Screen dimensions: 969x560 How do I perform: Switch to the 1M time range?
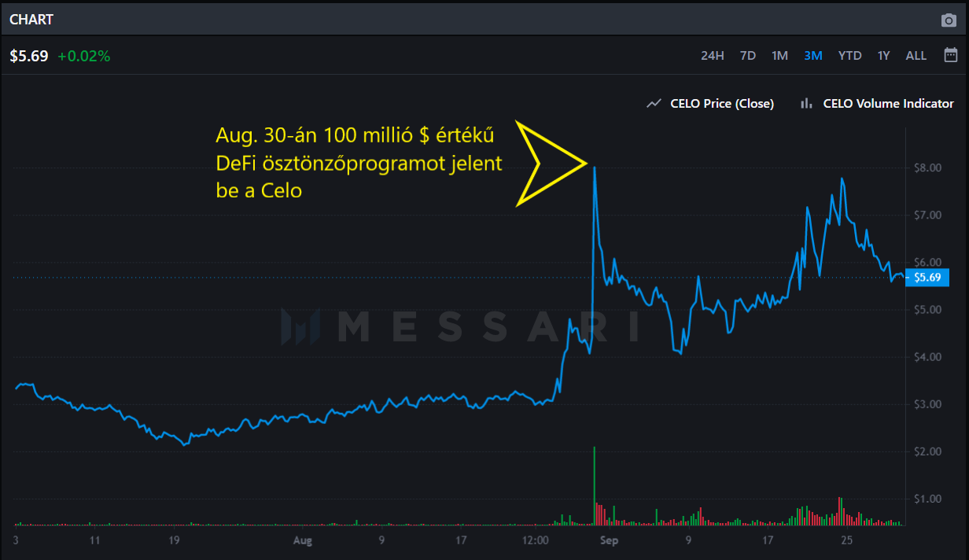point(779,56)
